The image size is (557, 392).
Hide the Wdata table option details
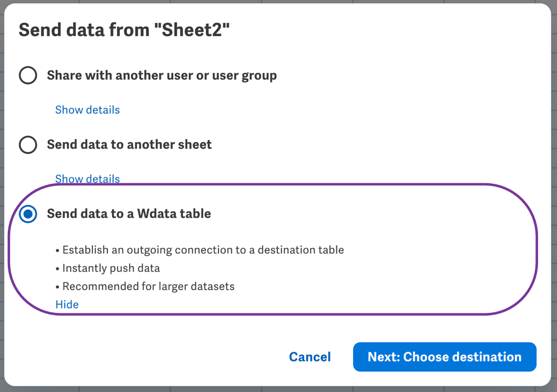pyautogui.click(x=67, y=305)
